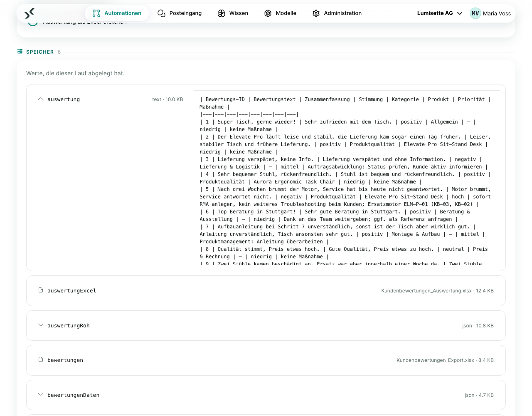This screenshot has height=416, width=532.
Task: Click the app logo in the navigation bar
Action: [30, 13]
